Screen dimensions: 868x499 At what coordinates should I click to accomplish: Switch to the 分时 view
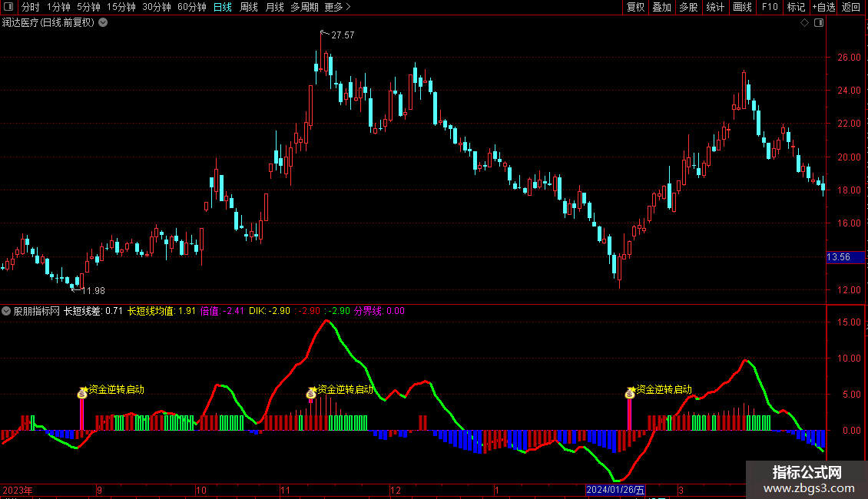(x=31, y=7)
